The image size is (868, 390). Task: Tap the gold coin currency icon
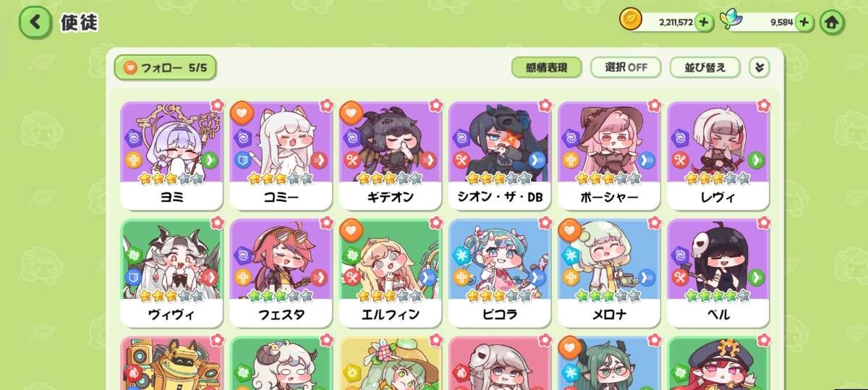click(x=631, y=20)
